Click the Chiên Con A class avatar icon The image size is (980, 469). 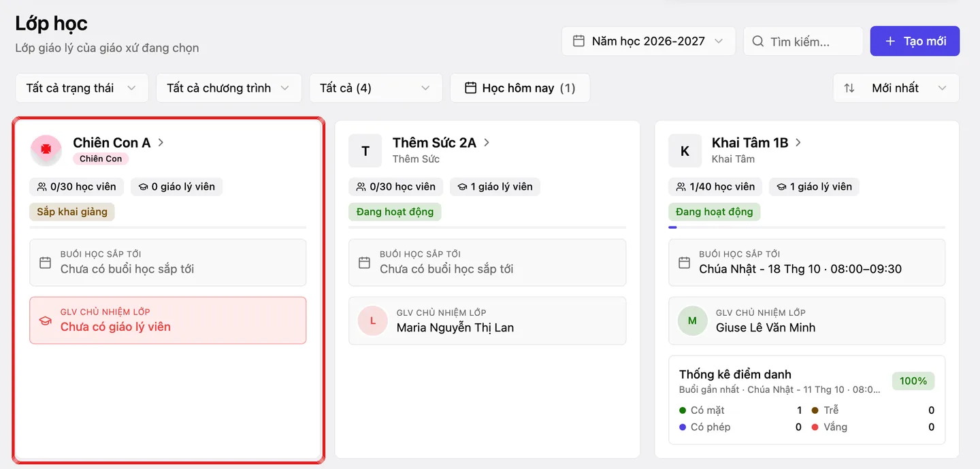(46, 150)
